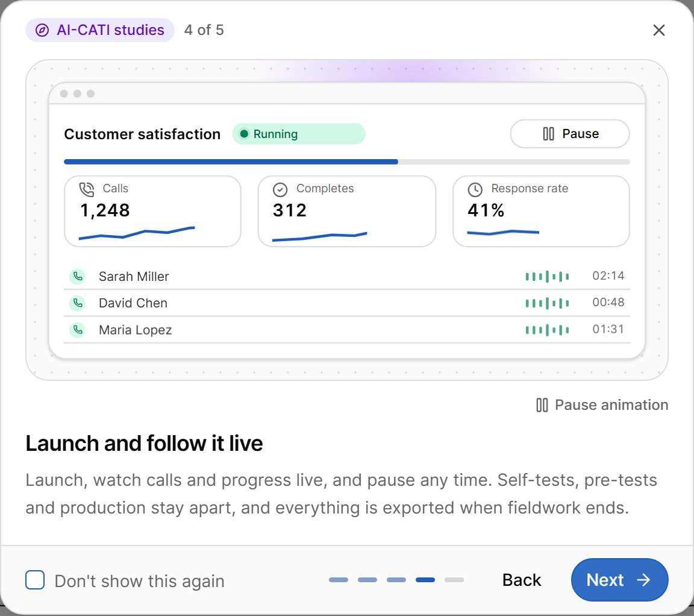Click the Sarah Miller name

coord(134,276)
